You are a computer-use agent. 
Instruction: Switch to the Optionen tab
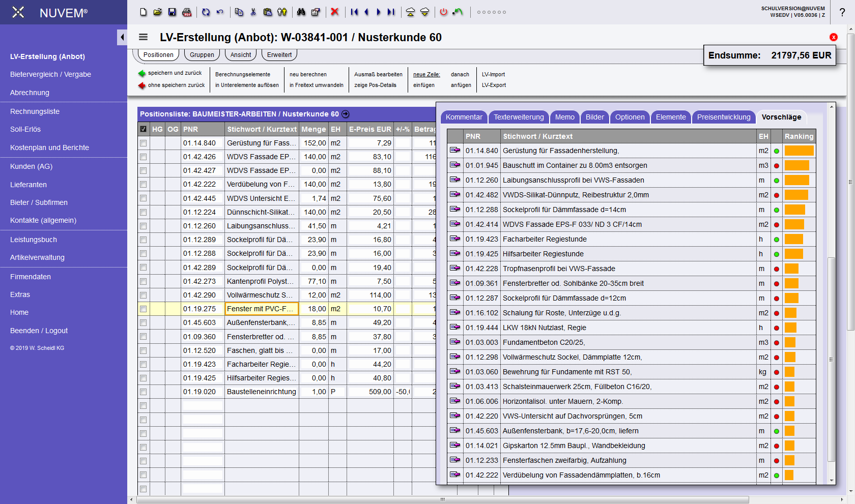coord(630,117)
